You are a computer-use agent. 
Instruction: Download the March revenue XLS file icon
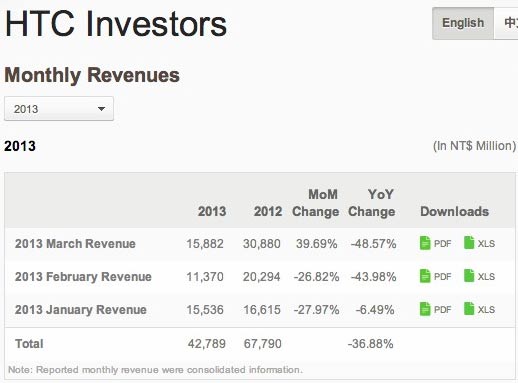[x=469, y=243]
